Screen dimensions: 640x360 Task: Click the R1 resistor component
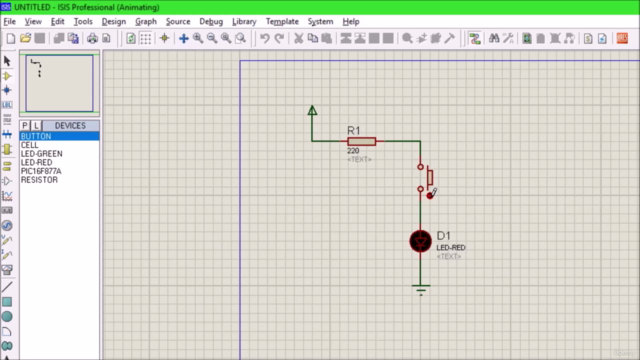tap(362, 141)
